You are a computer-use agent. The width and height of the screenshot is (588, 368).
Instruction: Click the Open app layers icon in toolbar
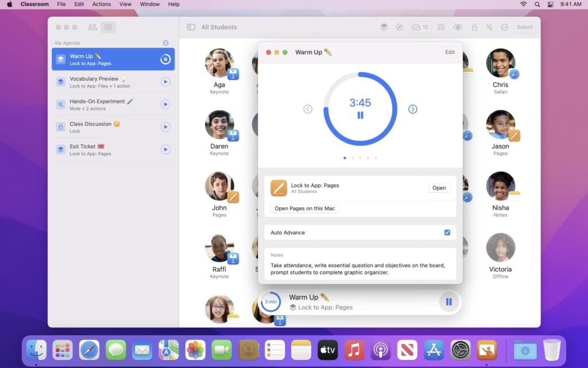[384, 27]
